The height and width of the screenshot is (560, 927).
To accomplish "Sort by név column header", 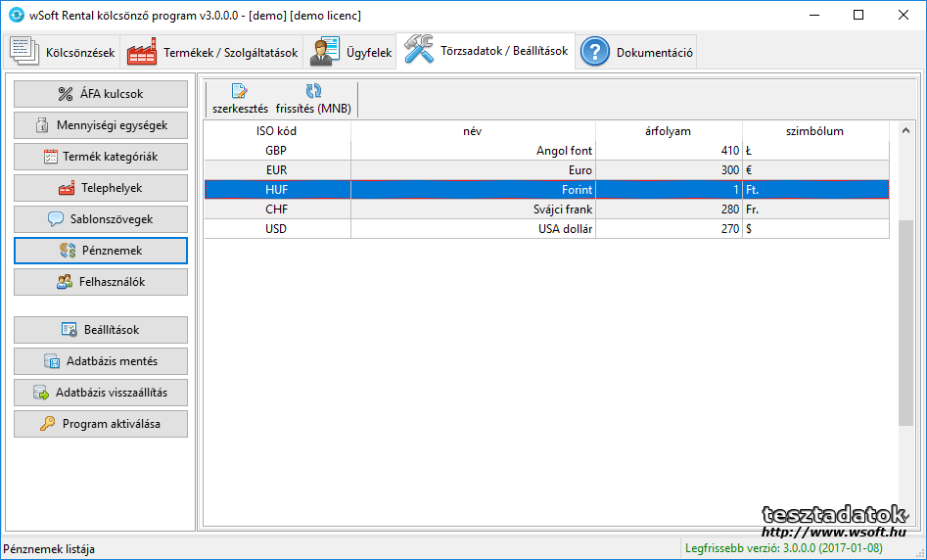I will [x=473, y=131].
